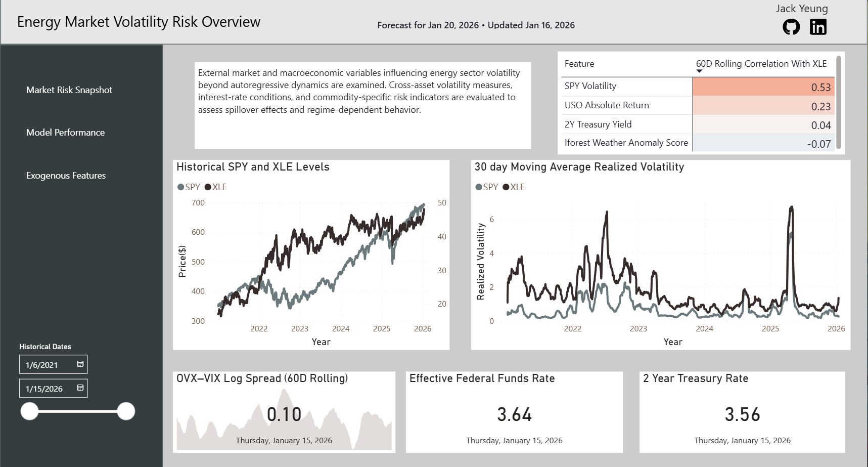Click the 0.53 correlation value cell

[x=763, y=87]
